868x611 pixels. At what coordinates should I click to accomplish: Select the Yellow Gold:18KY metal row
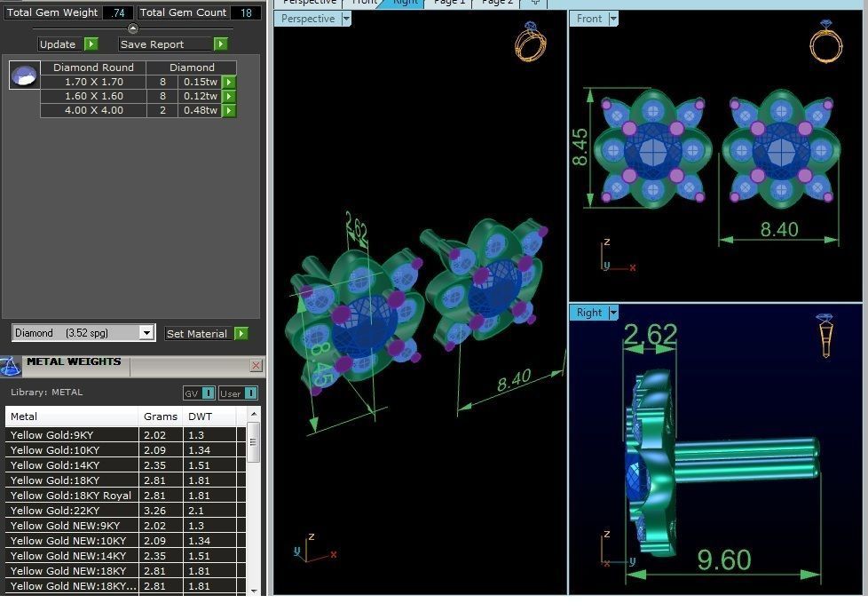pos(125,480)
